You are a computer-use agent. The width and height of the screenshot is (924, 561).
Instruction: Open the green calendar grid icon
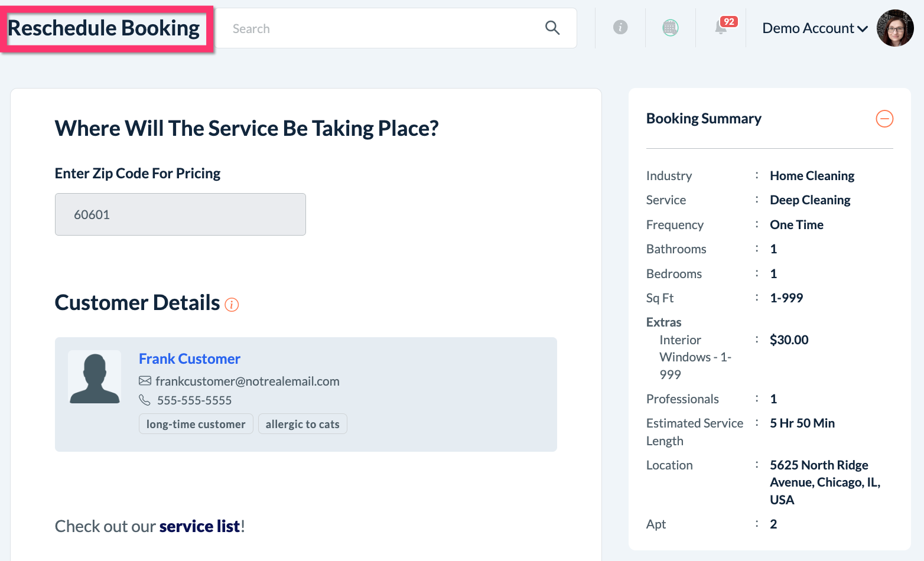[x=671, y=27]
